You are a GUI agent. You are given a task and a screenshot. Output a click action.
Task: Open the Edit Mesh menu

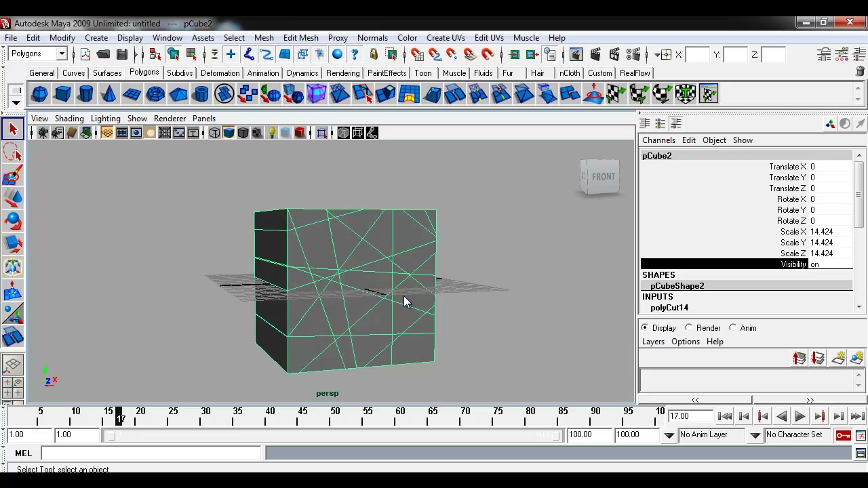300,38
